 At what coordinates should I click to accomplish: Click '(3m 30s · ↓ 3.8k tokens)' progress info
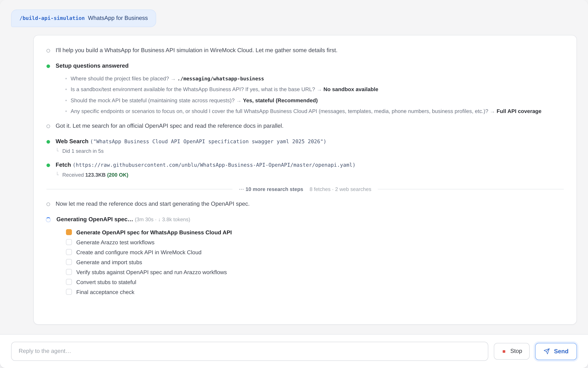tap(162, 220)
